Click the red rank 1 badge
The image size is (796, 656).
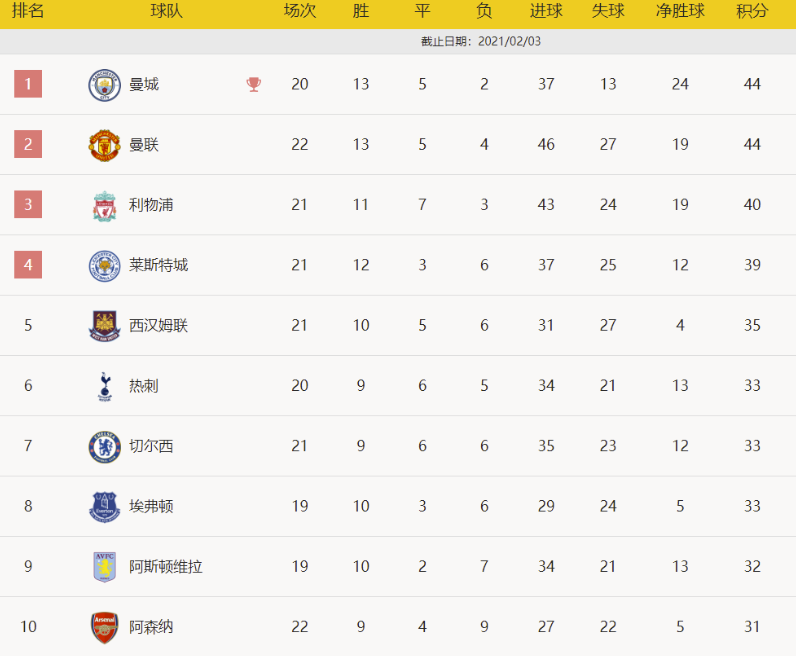[28, 84]
